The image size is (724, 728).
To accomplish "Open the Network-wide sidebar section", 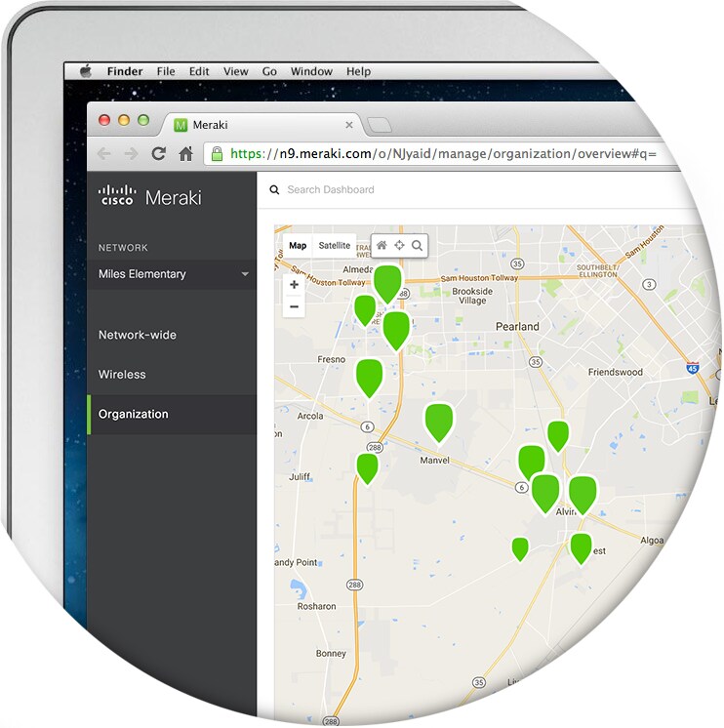I will (x=138, y=335).
